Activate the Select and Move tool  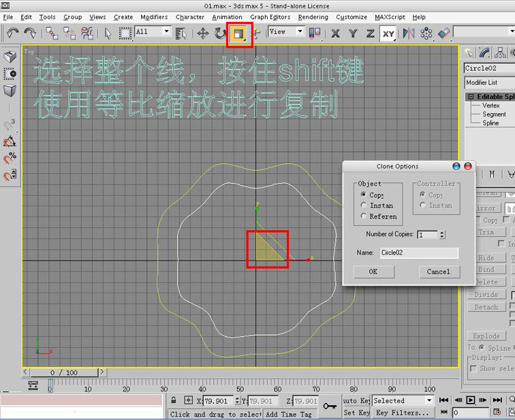[x=202, y=33]
